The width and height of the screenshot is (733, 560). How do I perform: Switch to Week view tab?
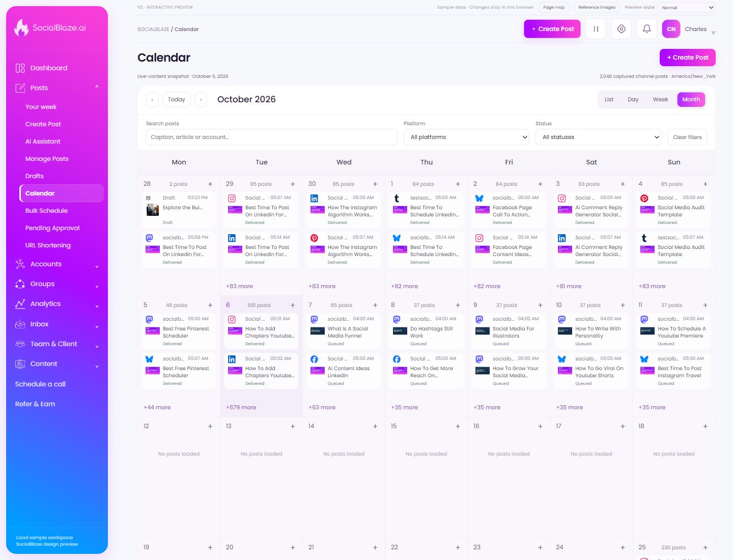point(660,99)
